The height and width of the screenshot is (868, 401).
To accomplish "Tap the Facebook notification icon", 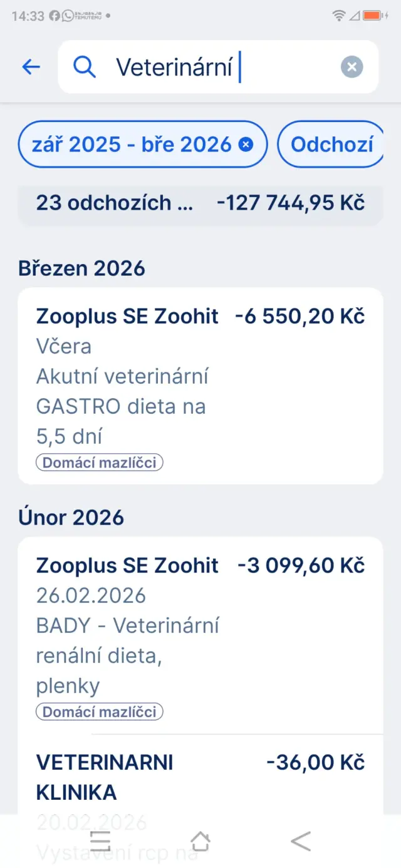I will tap(54, 16).
